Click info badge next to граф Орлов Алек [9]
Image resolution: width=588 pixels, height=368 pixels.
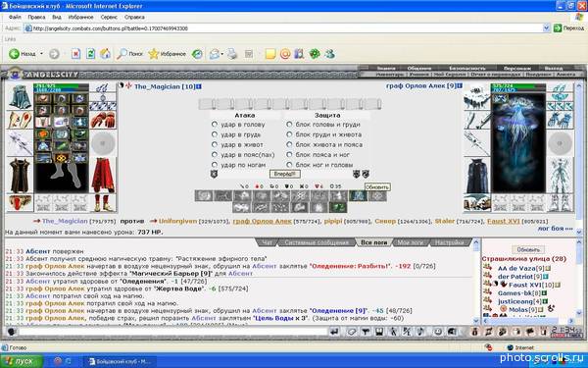pyautogui.click(x=460, y=85)
